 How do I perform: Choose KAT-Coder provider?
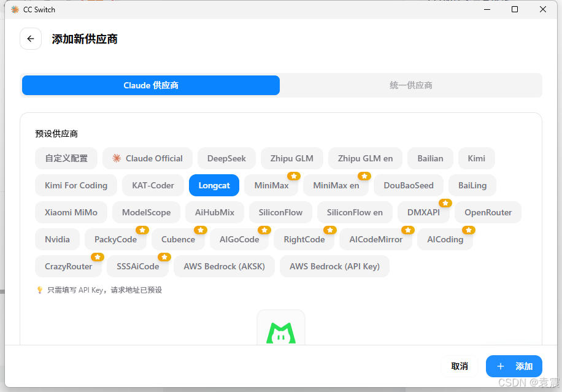153,185
